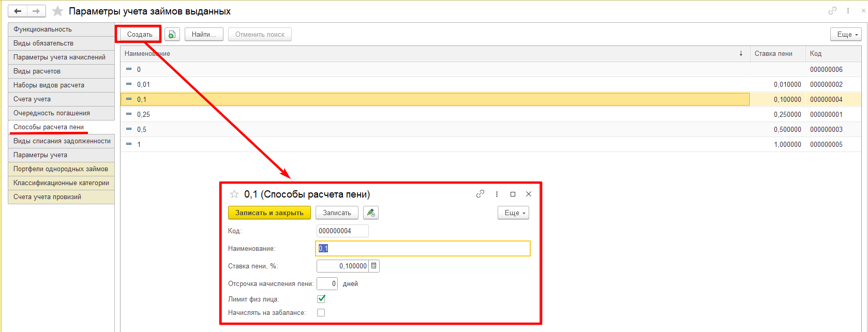Close the 0,1 dialog window
This screenshot has width=868, height=332.
pyautogui.click(x=529, y=194)
